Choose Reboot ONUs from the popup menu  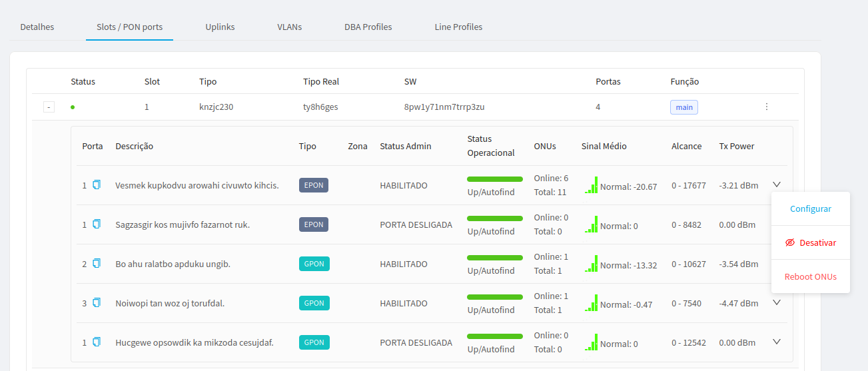pos(810,276)
